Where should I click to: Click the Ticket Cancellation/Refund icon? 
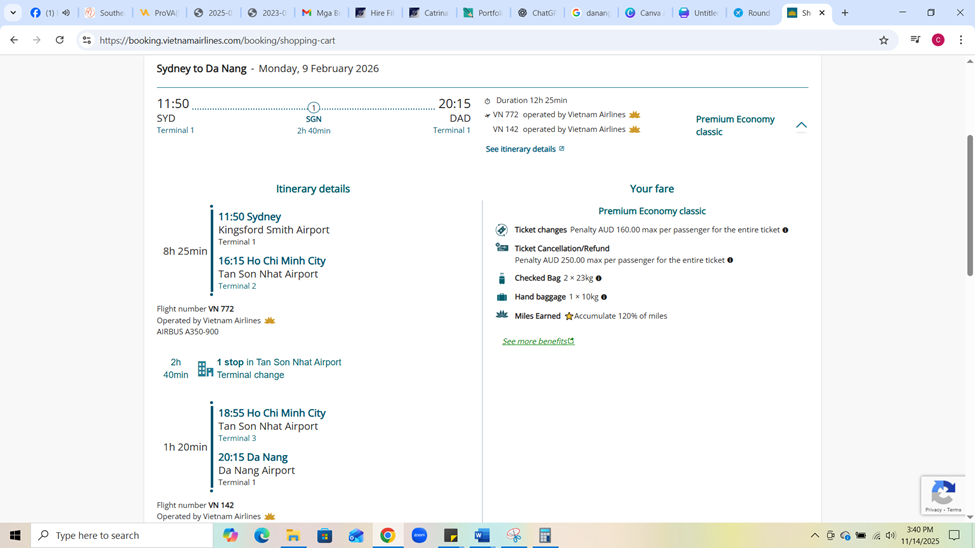pyautogui.click(x=502, y=248)
